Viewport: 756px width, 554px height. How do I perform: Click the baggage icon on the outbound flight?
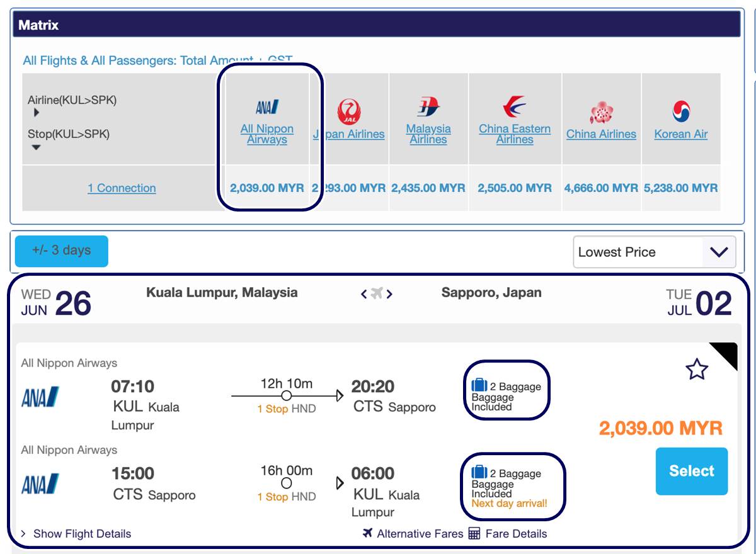click(479, 386)
